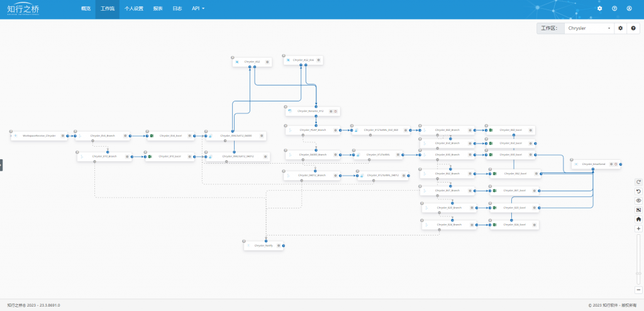This screenshot has width=644, height=311.
Task: Reset the canvas view with the home icon
Action: [638, 219]
